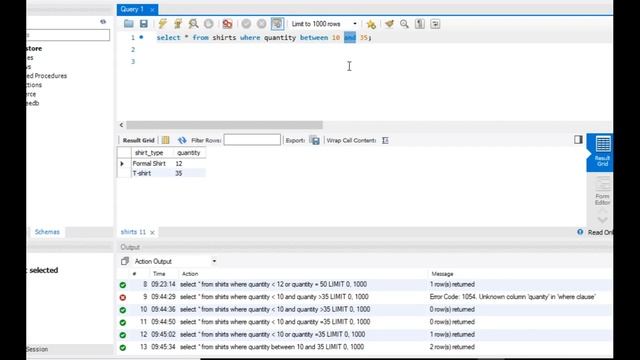
Task: Execute statement under cursor icon
Action: tap(178, 24)
